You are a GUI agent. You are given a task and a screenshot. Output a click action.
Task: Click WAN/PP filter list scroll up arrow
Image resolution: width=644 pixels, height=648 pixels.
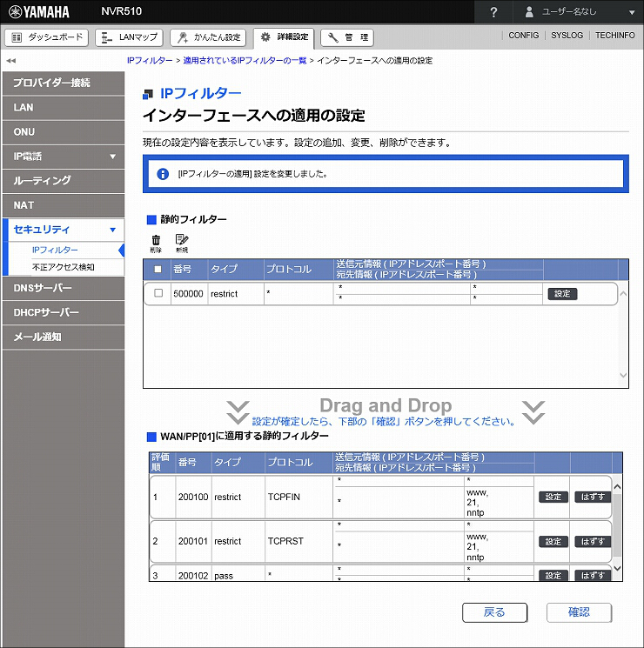(x=617, y=487)
